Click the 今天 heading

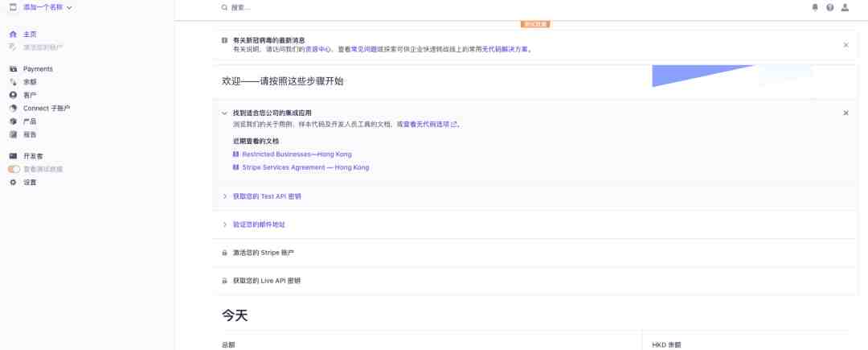[x=235, y=315]
